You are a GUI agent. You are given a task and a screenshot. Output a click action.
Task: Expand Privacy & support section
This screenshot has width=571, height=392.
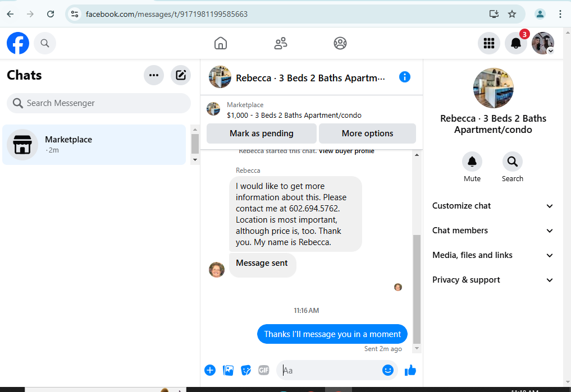[493, 280]
